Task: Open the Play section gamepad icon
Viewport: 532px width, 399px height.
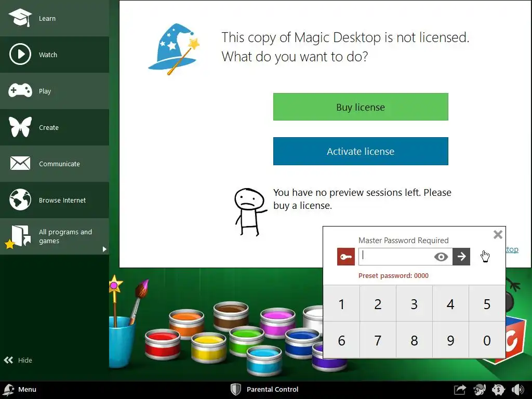Action: tap(20, 90)
